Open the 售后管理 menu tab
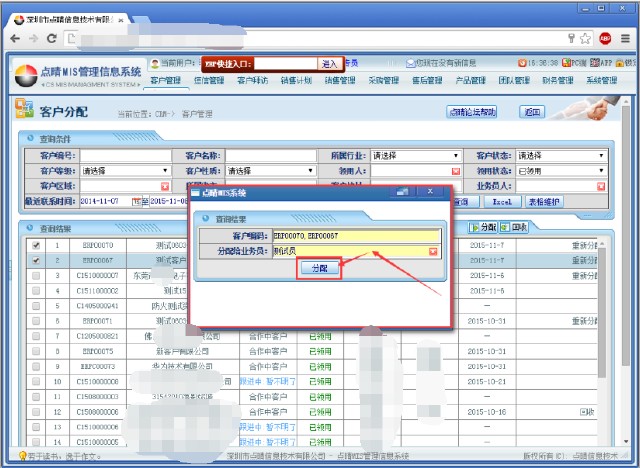640x468 pixels. [x=428, y=80]
